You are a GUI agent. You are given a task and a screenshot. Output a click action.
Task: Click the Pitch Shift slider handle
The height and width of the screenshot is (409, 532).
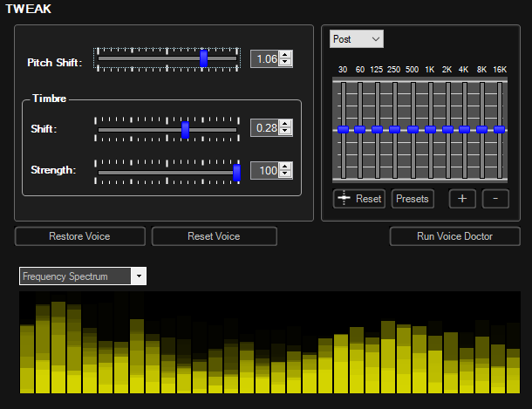pyautogui.click(x=203, y=58)
